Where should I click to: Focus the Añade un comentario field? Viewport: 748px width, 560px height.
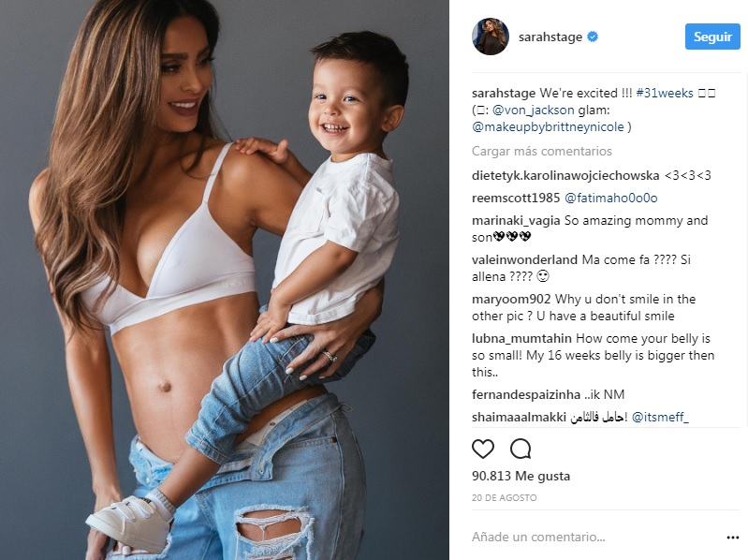pyautogui.click(x=596, y=538)
